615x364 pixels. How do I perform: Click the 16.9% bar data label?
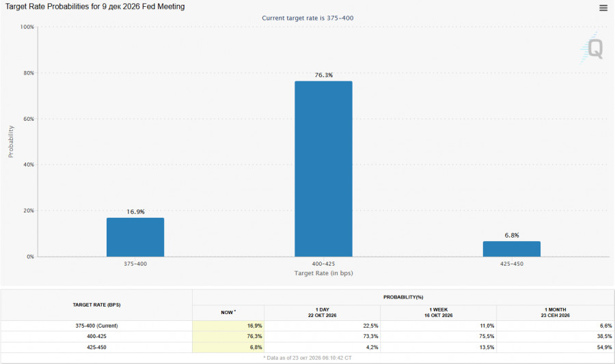click(x=135, y=212)
